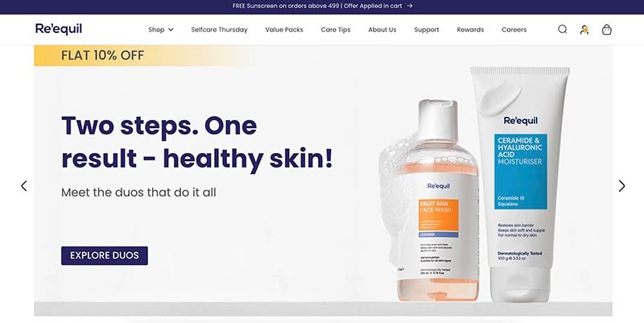
Task: Click the free sunscreen offer announcement text
Action: pyautogui.click(x=317, y=6)
